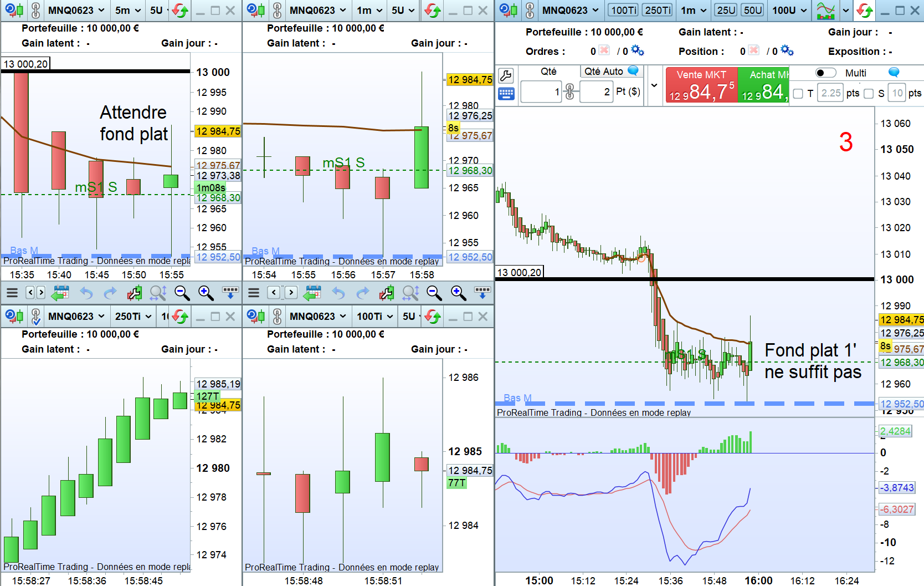Open chart settings wrench under the 5m chart

134,293
